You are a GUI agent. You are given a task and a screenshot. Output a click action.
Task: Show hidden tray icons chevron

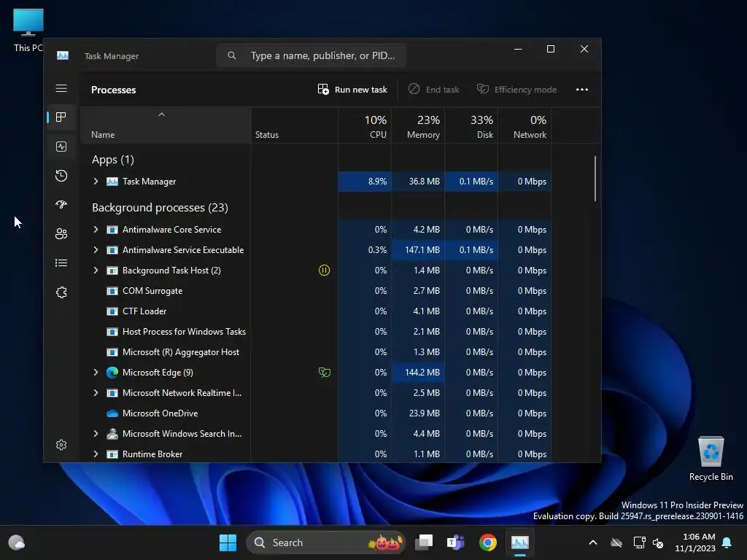tap(593, 542)
